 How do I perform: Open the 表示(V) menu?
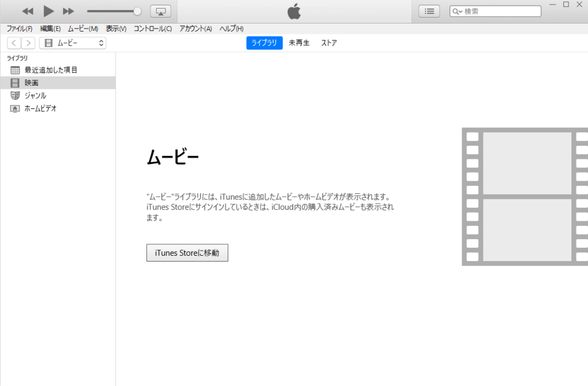click(116, 29)
